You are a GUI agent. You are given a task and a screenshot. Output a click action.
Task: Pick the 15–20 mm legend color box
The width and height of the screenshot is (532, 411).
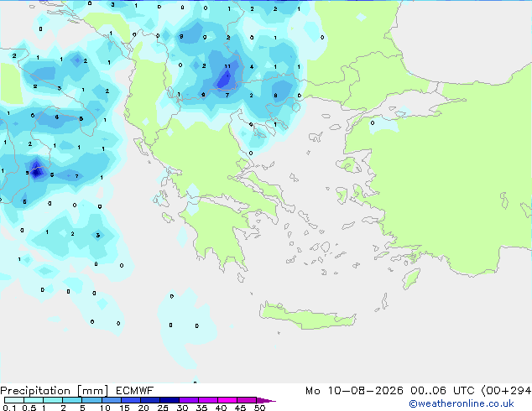point(131,400)
